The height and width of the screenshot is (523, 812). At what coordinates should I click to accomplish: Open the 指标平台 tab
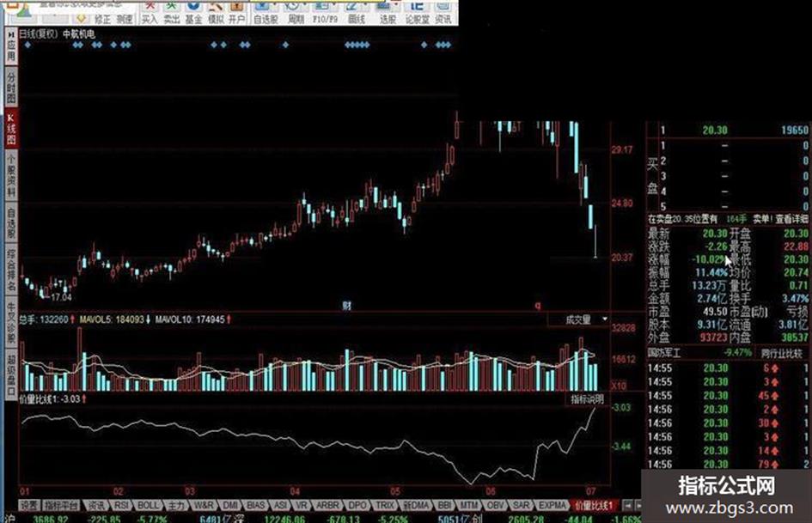pos(61,505)
